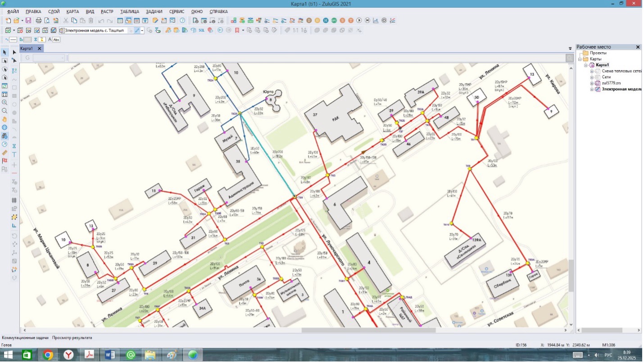The height and width of the screenshot is (363, 644).
Task: Click the Save (floppy disk) icon
Action: pyautogui.click(x=28, y=21)
